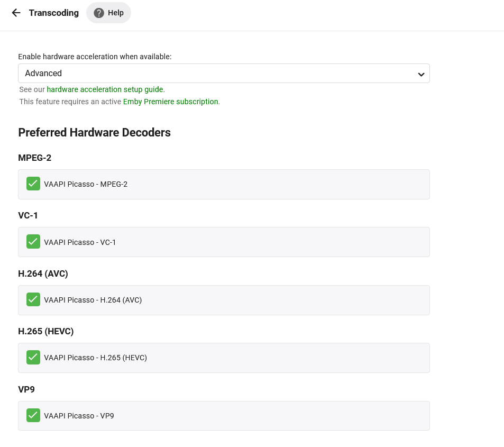Open the hardware acceleration setup guide link
This screenshot has width=504, height=447.
tap(105, 89)
